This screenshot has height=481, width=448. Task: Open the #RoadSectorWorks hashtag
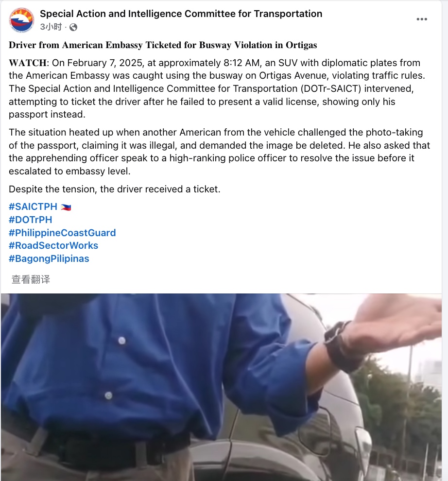53,245
